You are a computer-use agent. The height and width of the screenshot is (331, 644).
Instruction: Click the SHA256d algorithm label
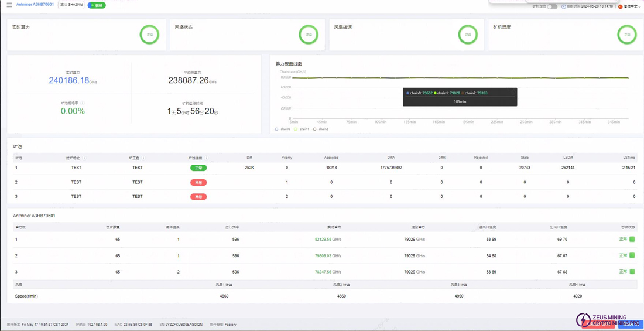click(71, 5)
